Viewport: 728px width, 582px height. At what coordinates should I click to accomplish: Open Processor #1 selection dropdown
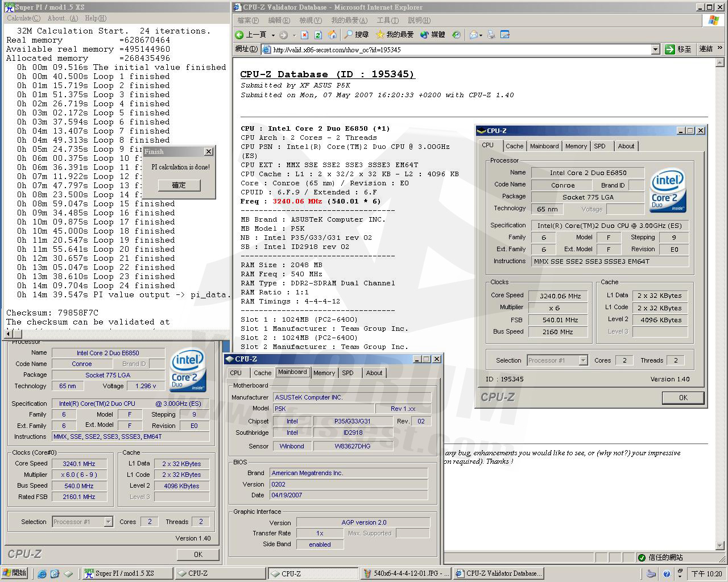tap(583, 360)
